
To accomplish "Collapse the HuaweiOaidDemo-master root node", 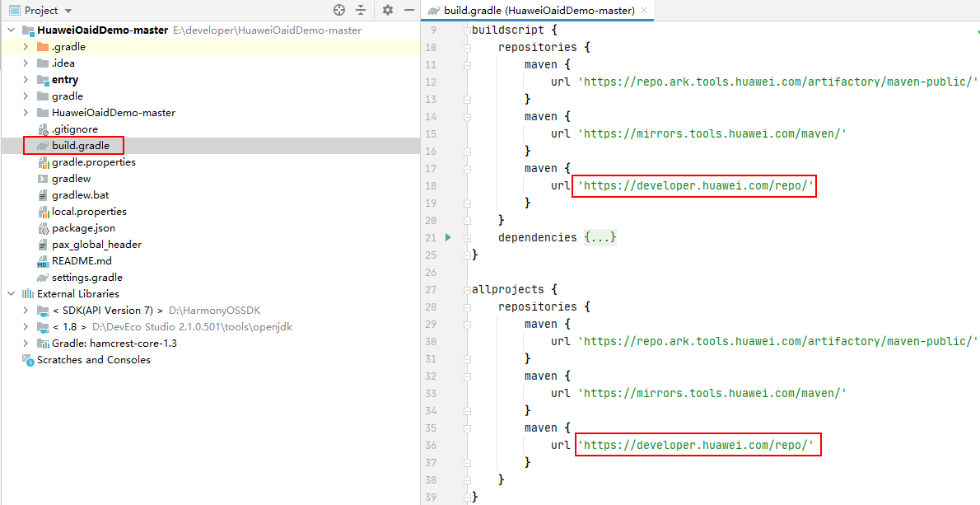I will (x=11, y=30).
